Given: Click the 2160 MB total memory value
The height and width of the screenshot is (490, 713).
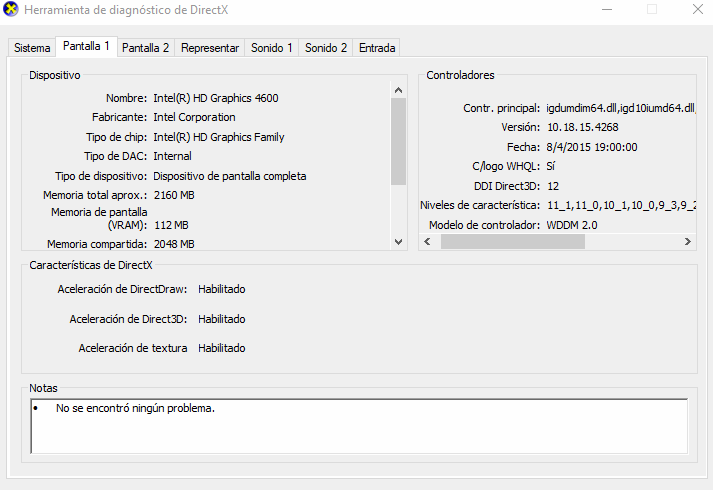Looking at the screenshot, I should tap(174, 195).
